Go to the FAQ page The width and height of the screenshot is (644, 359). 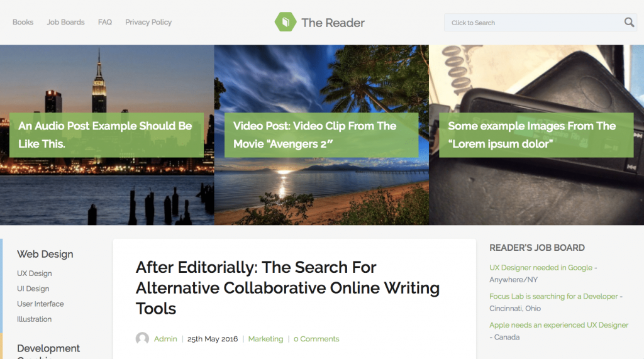tap(105, 22)
